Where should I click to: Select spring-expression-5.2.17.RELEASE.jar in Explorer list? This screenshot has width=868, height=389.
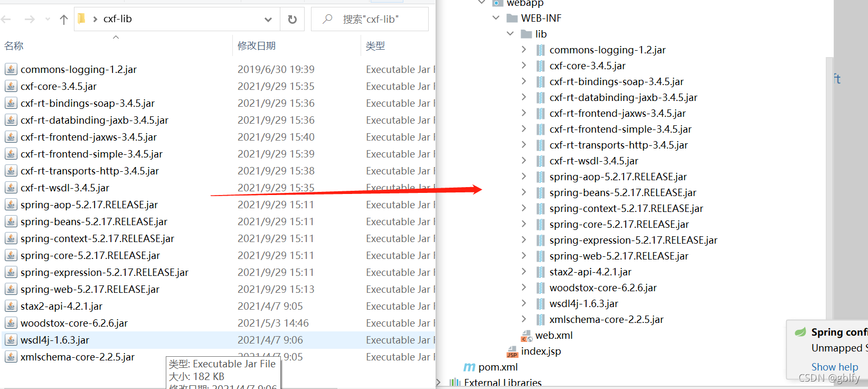tap(105, 272)
